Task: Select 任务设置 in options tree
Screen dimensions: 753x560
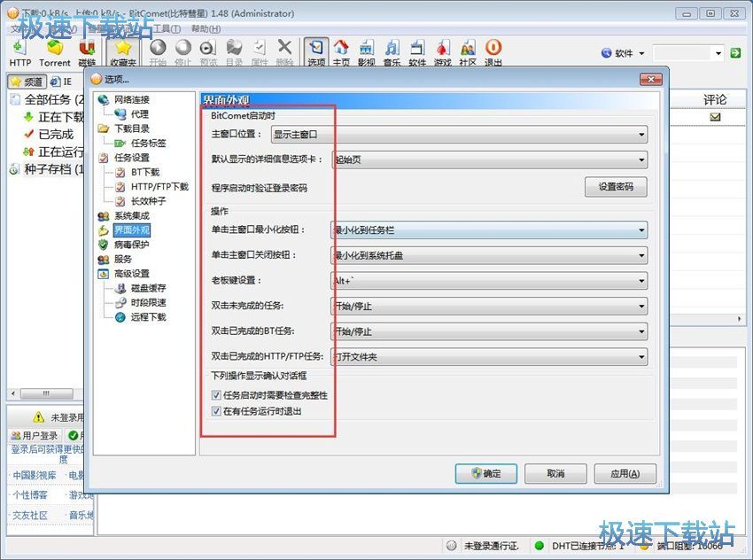Action: pyautogui.click(x=132, y=158)
